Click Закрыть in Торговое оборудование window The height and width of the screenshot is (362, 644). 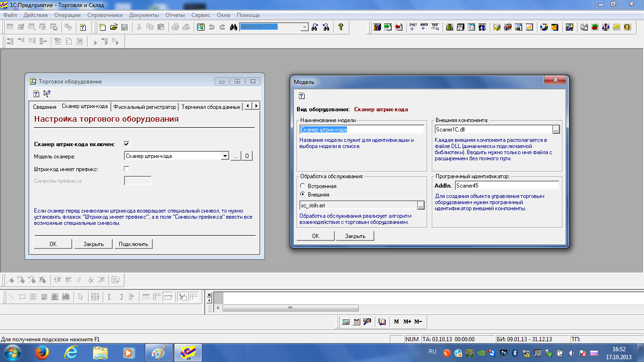tap(93, 244)
